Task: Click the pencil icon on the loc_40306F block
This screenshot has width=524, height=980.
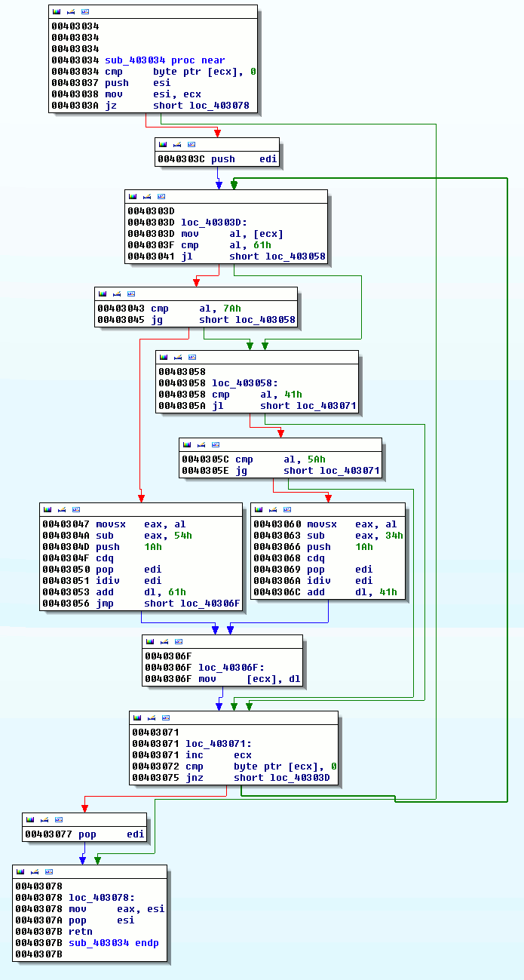Action: (x=165, y=641)
